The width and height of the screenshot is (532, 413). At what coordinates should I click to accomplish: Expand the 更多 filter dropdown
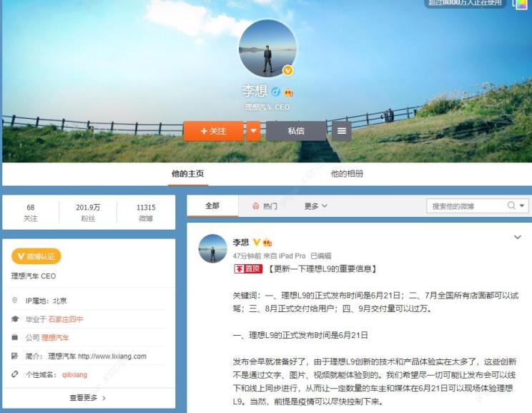315,206
